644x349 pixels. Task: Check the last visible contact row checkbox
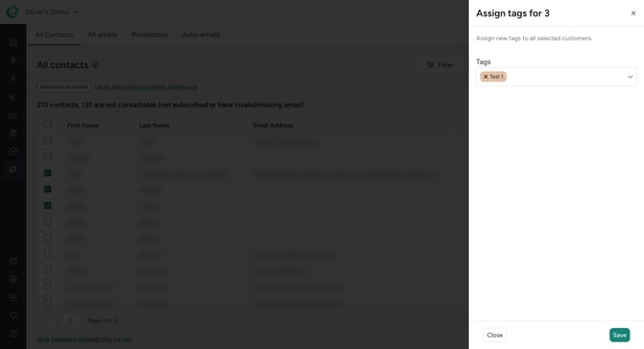click(48, 303)
